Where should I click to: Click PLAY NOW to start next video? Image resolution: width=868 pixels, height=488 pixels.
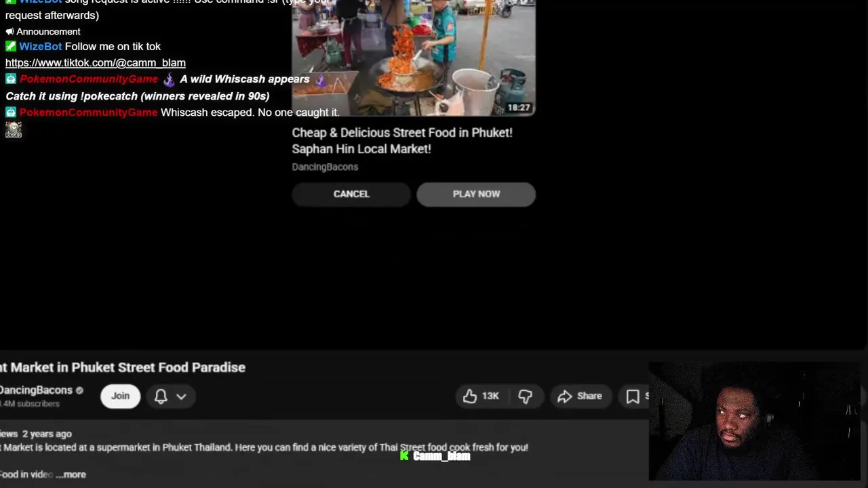tap(476, 194)
